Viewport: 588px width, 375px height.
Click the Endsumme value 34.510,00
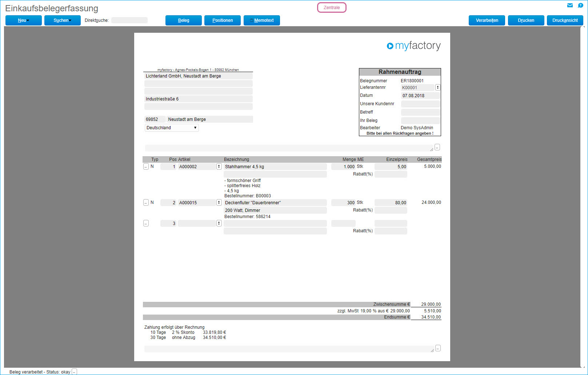(431, 317)
